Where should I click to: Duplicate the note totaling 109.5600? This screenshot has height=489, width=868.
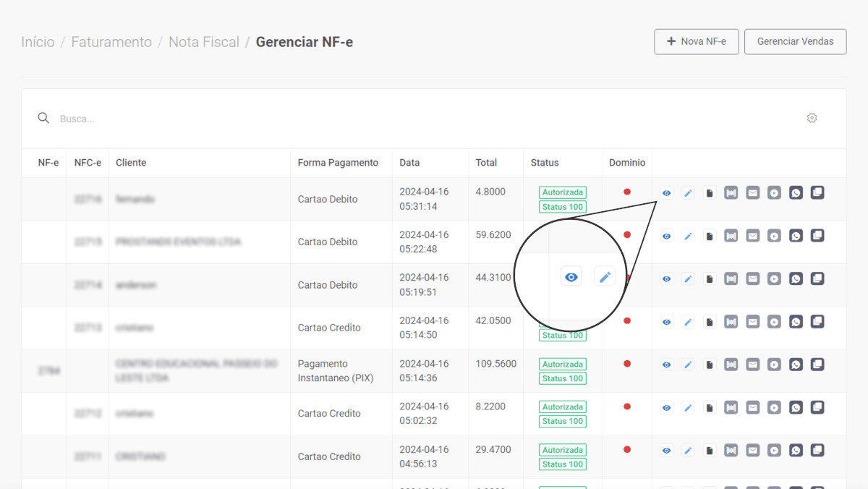pos(817,365)
